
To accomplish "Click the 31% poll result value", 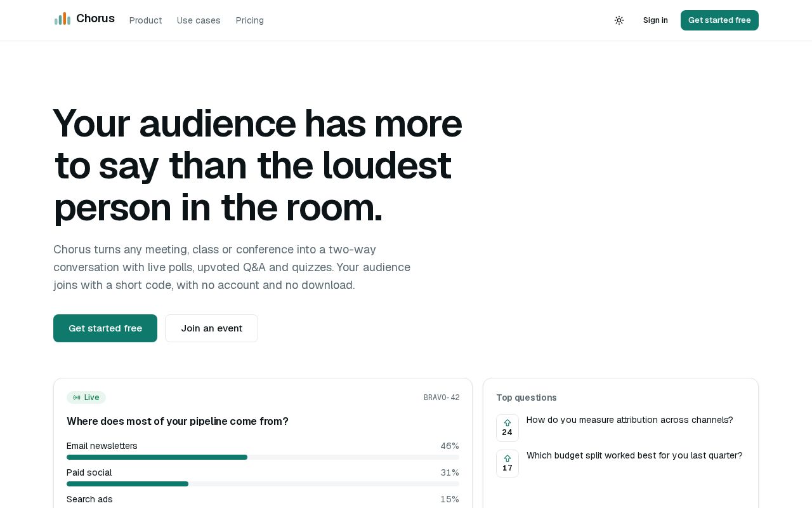I will pos(450,472).
